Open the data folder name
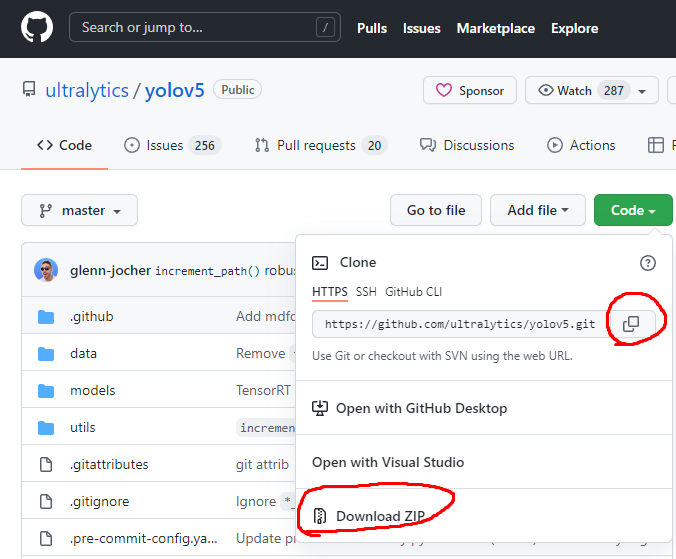This screenshot has height=559, width=676. 84,353
